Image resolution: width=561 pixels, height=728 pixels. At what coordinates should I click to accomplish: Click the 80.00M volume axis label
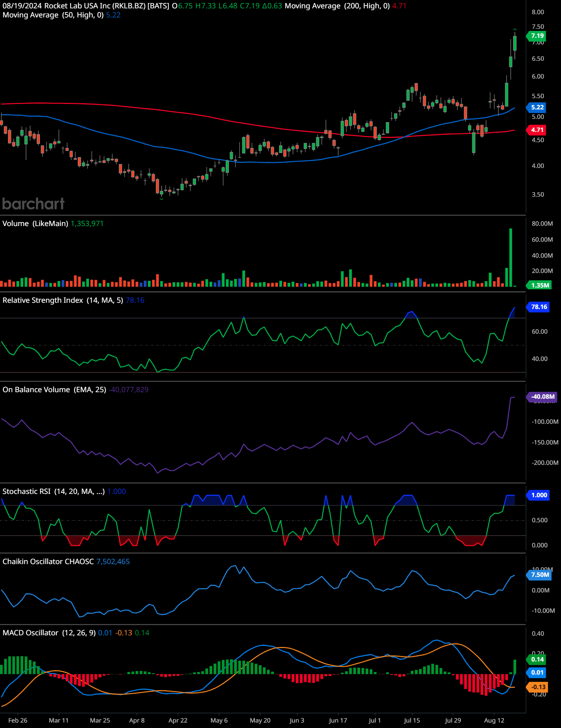point(542,224)
